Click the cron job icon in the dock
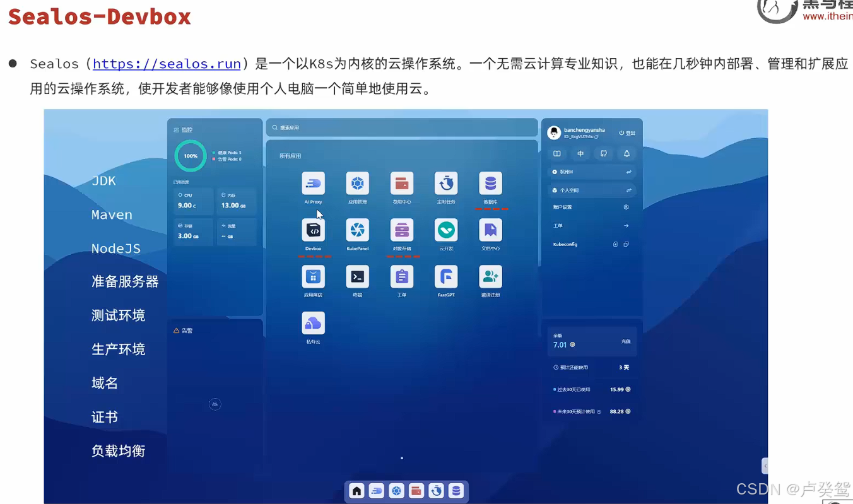Viewport: 853px width, 504px height. pos(436,491)
